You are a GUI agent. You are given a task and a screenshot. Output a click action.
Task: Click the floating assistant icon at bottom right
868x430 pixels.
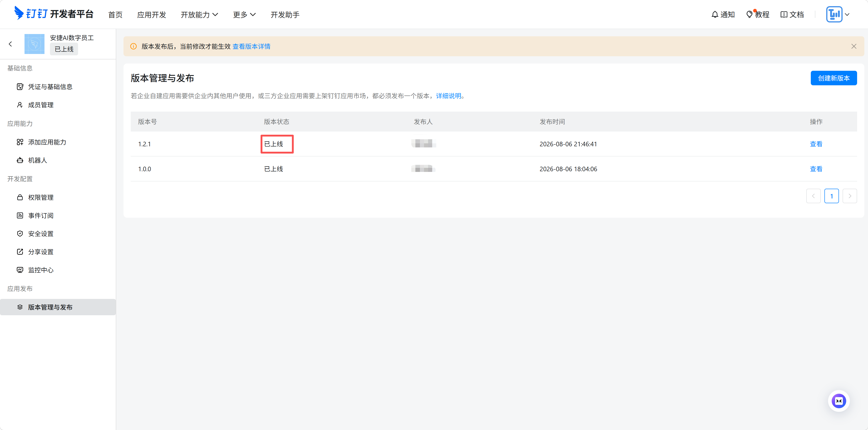[838, 401]
